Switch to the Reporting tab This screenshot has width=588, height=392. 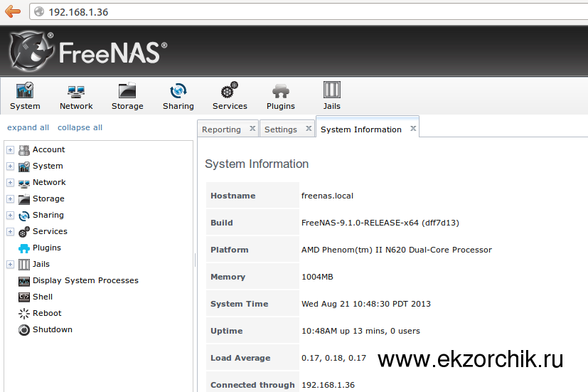coord(221,129)
